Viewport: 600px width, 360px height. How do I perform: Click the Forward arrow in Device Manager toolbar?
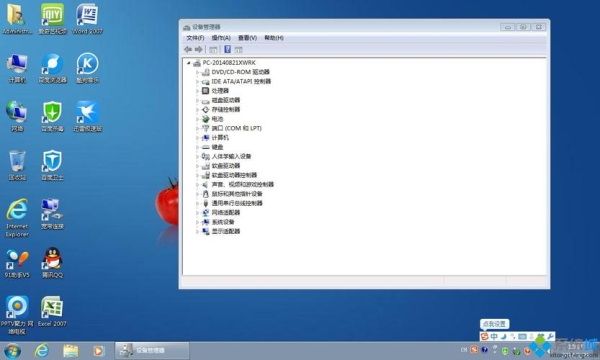tap(199, 49)
